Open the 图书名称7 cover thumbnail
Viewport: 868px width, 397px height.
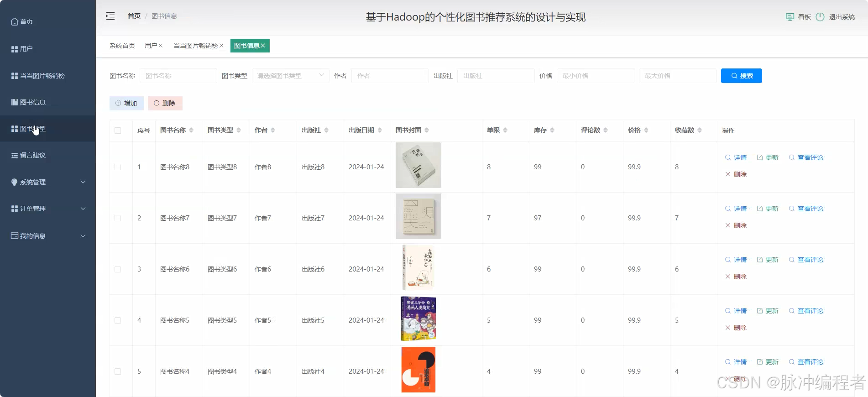pyautogui.click(x=418, y=216)
